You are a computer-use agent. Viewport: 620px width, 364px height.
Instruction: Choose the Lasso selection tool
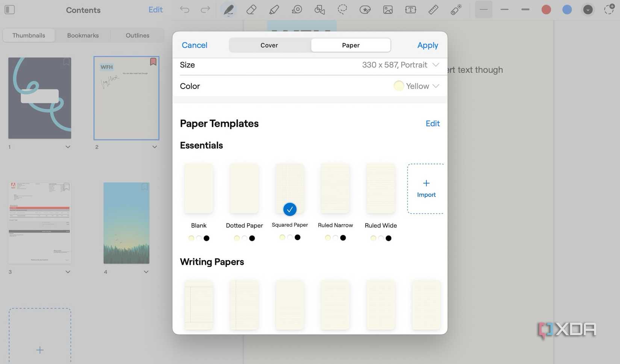click(342, 9)
